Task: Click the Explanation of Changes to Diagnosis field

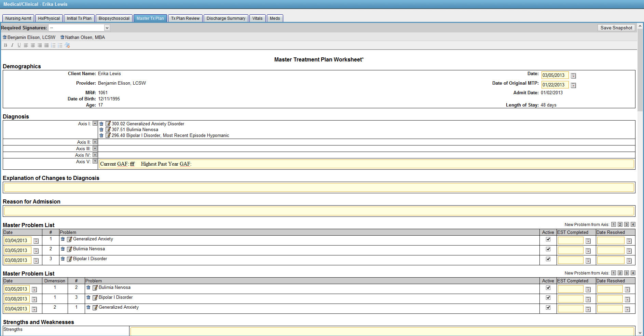Action: click(x=319, y=187)
